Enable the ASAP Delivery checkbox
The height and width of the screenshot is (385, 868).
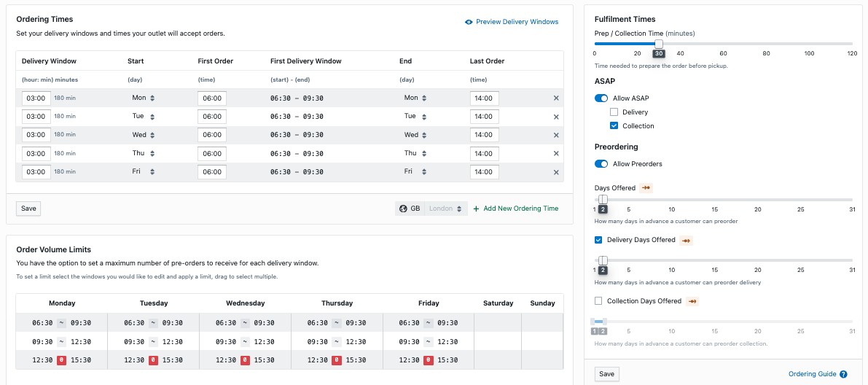(x=614, y=112)
